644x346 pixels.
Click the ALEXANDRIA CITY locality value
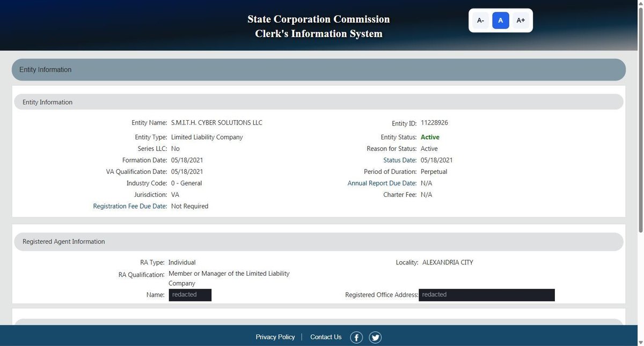pyautogui.click(x=448, y=262)
